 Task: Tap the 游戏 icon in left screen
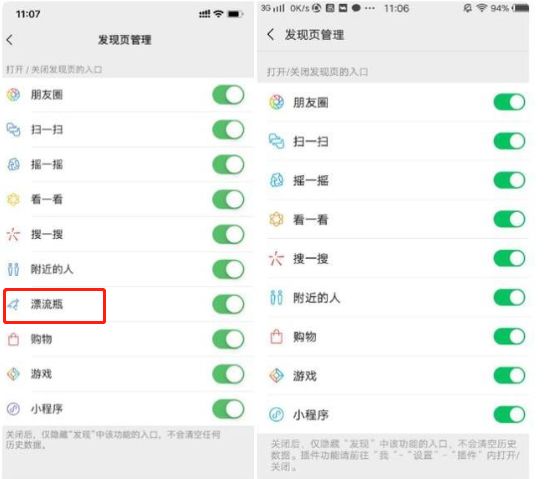pyautogui.click(x=14, y=374)
